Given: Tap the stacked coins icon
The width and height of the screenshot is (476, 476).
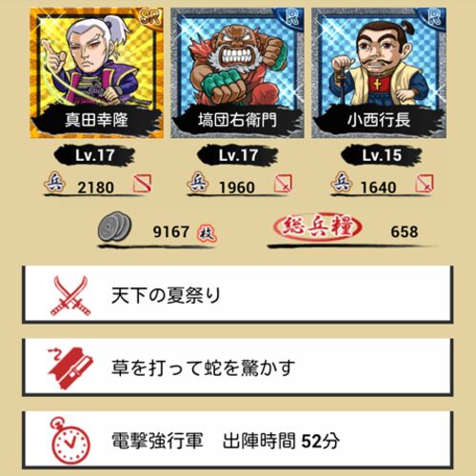Looking at the screenshot, I should [x=114, y=227].
